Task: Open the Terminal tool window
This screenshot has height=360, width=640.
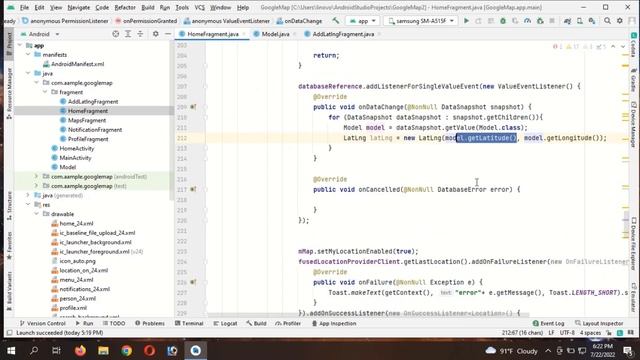Action: pos(189,323)
